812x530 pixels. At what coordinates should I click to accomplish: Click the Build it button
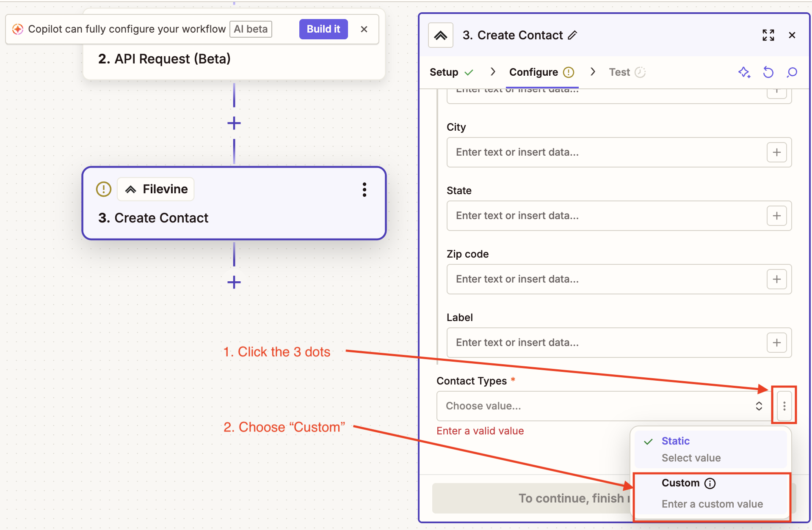[x=323, y=29]
